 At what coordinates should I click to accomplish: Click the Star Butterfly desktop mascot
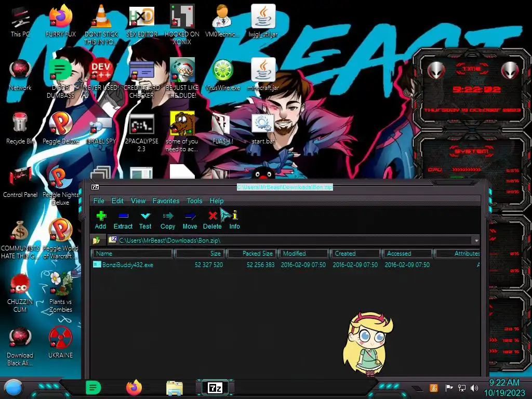(368, 343)
